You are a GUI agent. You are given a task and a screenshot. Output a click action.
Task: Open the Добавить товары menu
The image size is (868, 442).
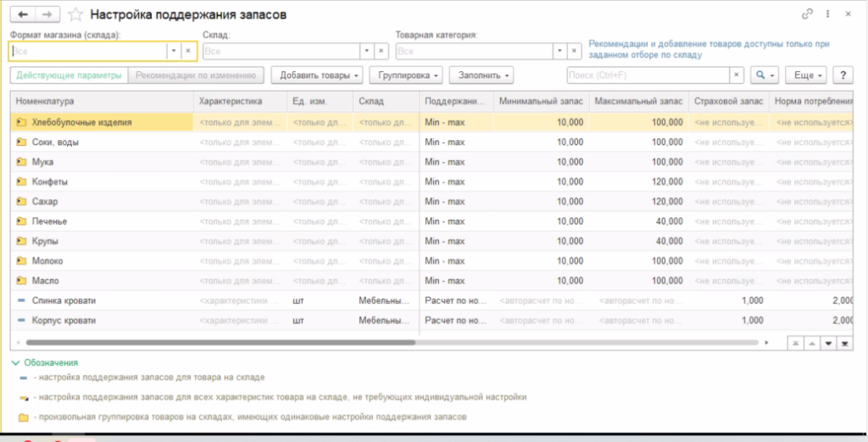click(317, 76)
